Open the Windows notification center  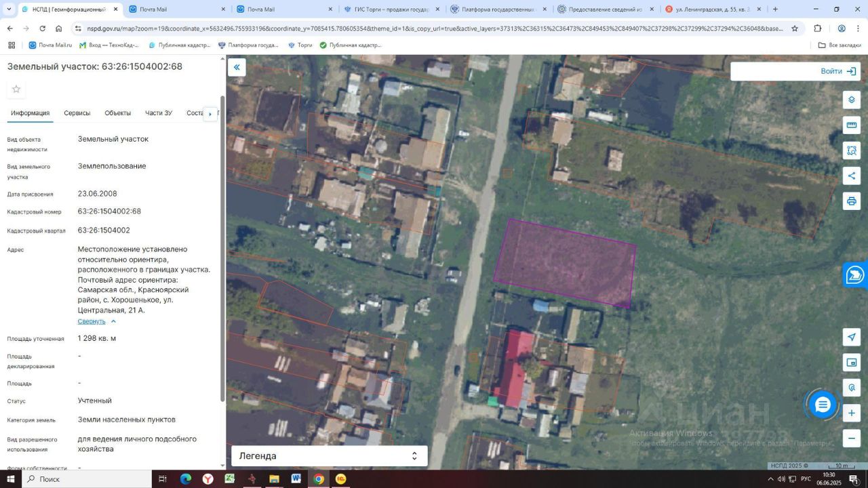pos(854,479)
